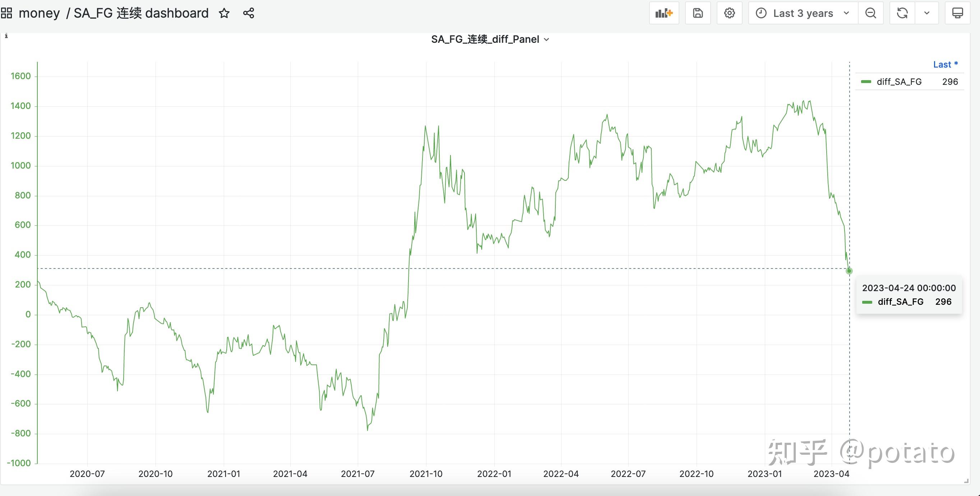Screen dimensions: 980x496
Task: Zoom out the time range
Action: [870, 13]
